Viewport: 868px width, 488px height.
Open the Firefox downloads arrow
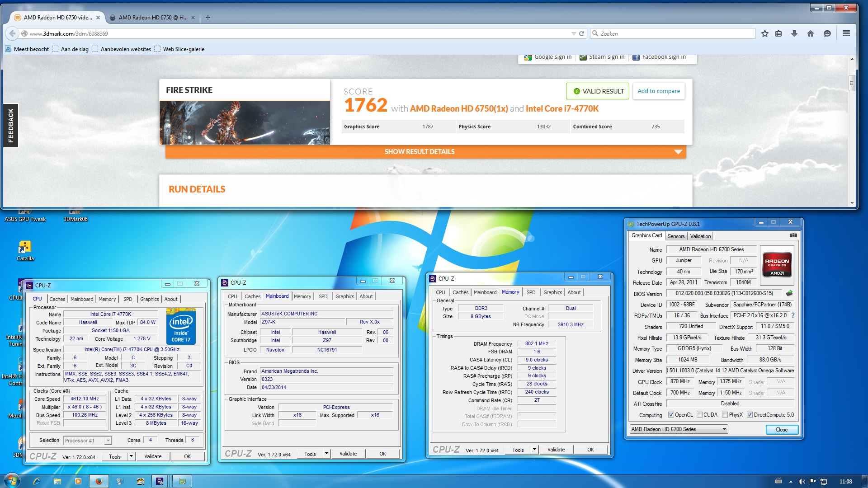(794, 33)
